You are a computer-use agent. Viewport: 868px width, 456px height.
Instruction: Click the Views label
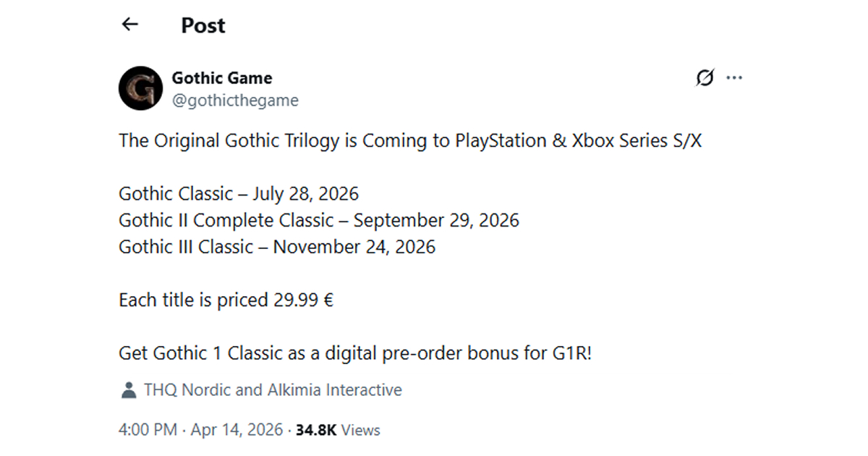click(360, 430)
